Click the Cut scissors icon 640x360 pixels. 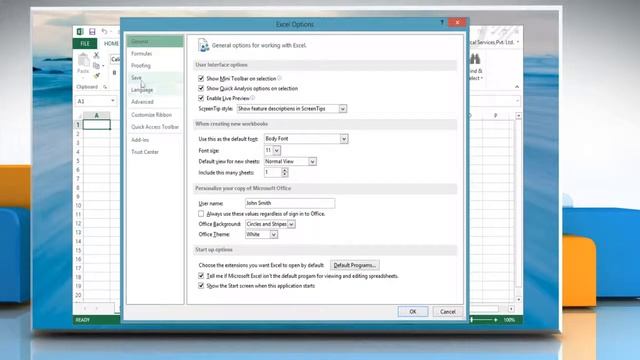pos(96,55)
